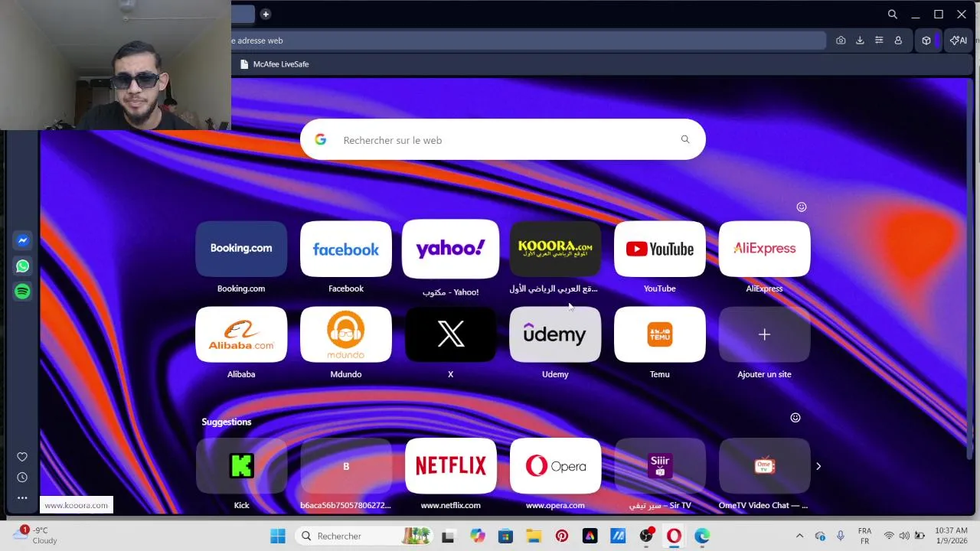Screen dimensions: 980x551
Task: Open the McAfee LiveSafe bookmark
Action: [274, 64]
